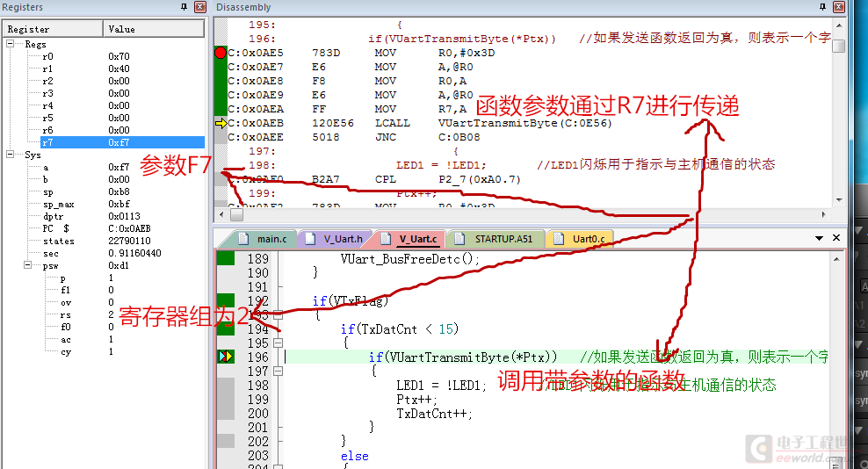Viewport: 868px width, 469px height.
Task: Open the Uart0.c tab
Action: click(x=580, y=239)
